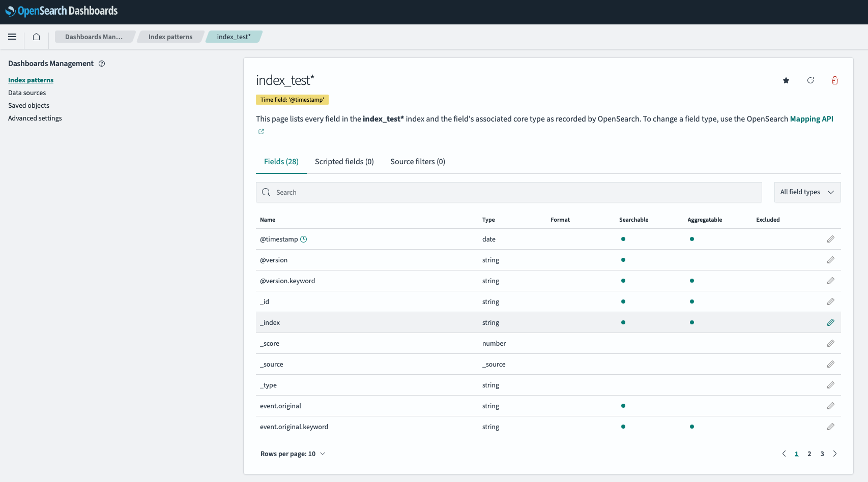The image size is (868, 482).
Task: Click Format column header
Action: point(560,220)
